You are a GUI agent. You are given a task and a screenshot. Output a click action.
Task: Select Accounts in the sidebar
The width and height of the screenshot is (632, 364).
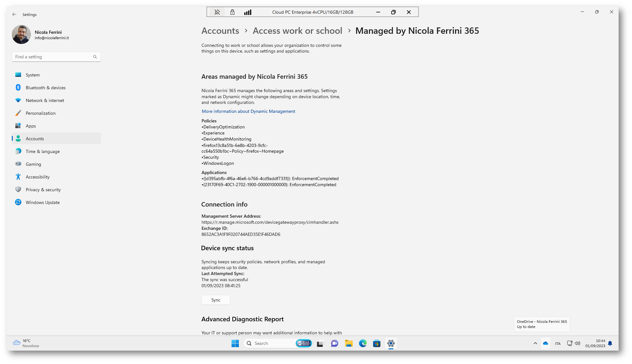pos(56,139)
